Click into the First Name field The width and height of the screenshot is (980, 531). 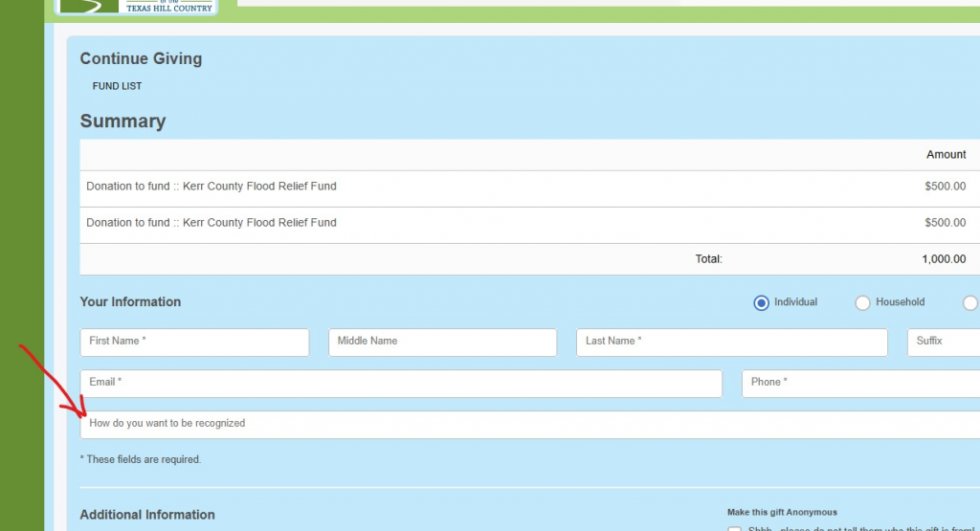[194, 342]
